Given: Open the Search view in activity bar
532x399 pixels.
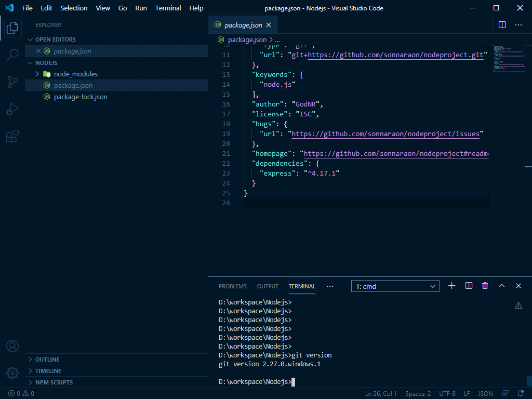Looking at the screenshot, I should (12, 55).
